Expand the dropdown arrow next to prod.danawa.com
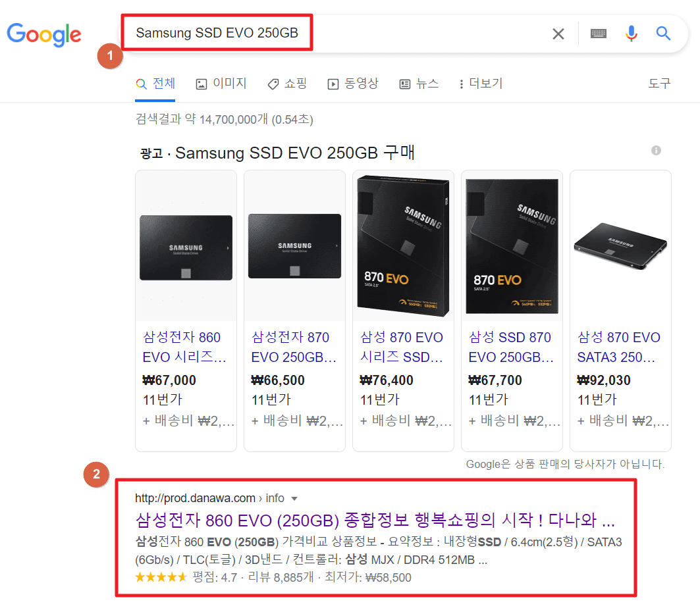 pyautogui.click(x=294, y=499)
